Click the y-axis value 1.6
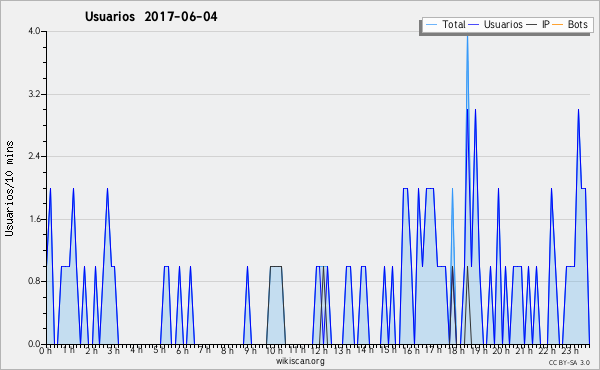Viewport: 600px width, 370px height. (x=34, y=219)
